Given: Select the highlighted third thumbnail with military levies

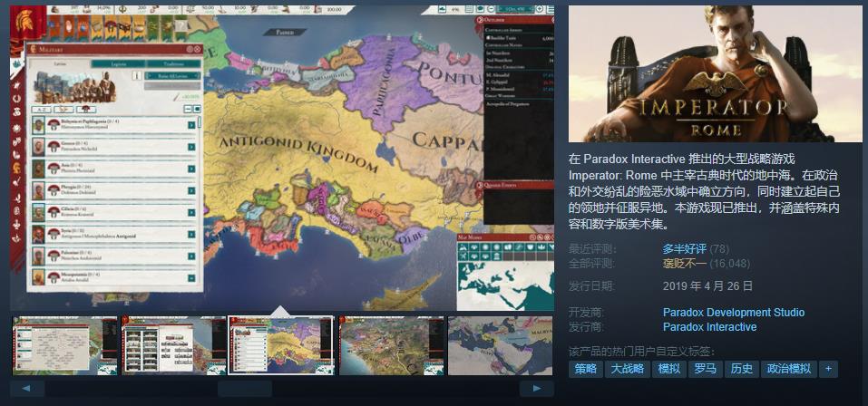Looking at the screenshot, I should pos(281,345).
